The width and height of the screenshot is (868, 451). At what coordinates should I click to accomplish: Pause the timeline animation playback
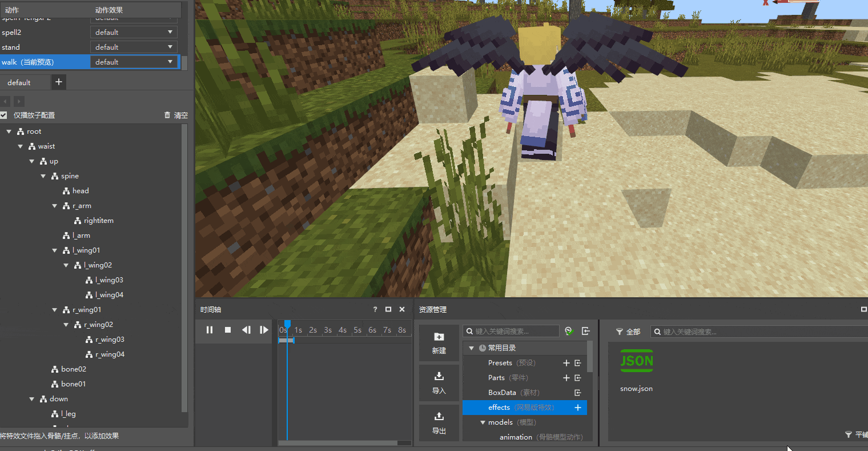210,330
